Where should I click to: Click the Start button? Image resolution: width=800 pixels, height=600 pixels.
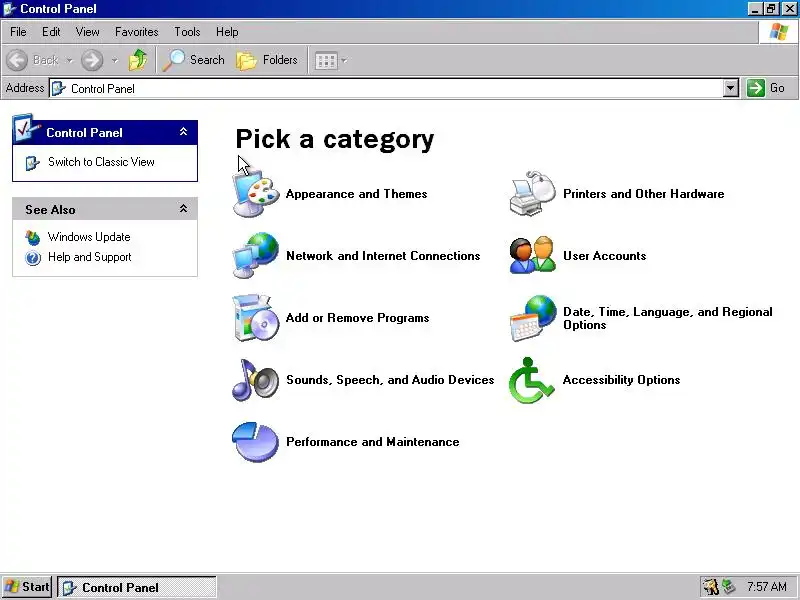coord(27,587)
